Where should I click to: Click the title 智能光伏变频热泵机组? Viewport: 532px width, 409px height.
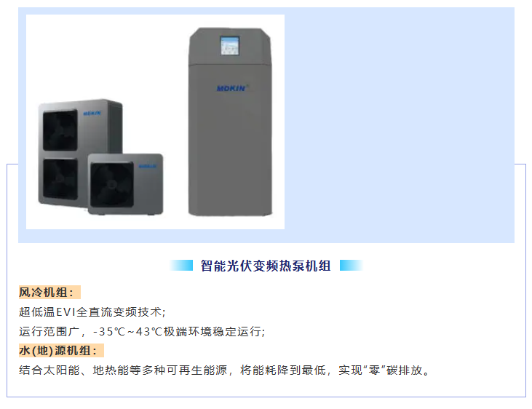point(266,266)
